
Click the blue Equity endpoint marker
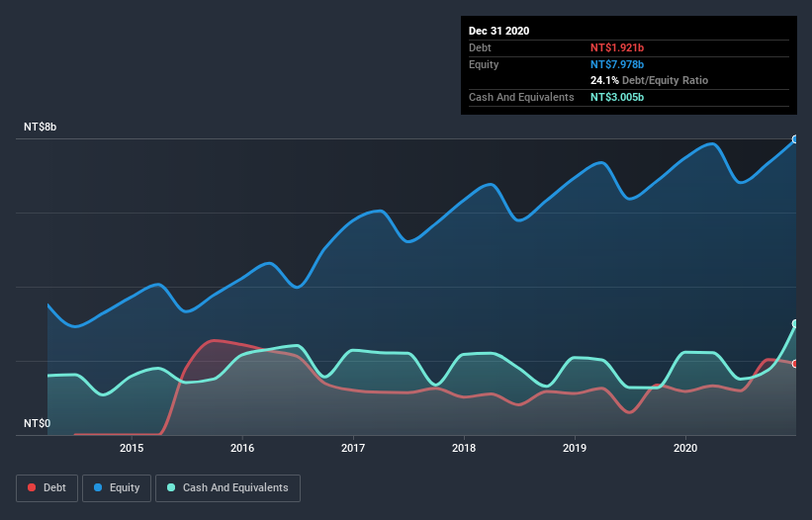pos(795,139)
